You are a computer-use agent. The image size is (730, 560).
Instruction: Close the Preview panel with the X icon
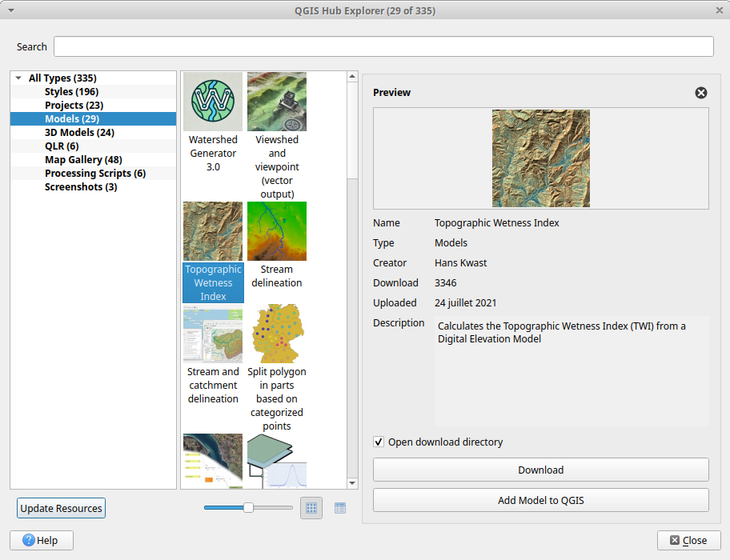coord(701,93)
